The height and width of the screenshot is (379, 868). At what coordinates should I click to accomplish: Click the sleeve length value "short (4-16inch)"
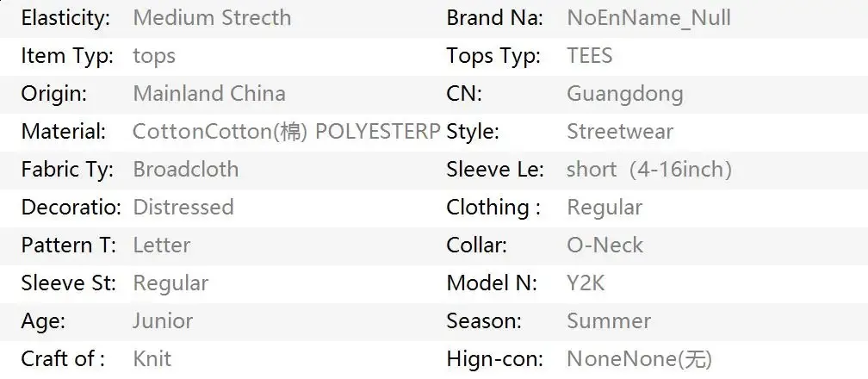pos(649,170)
